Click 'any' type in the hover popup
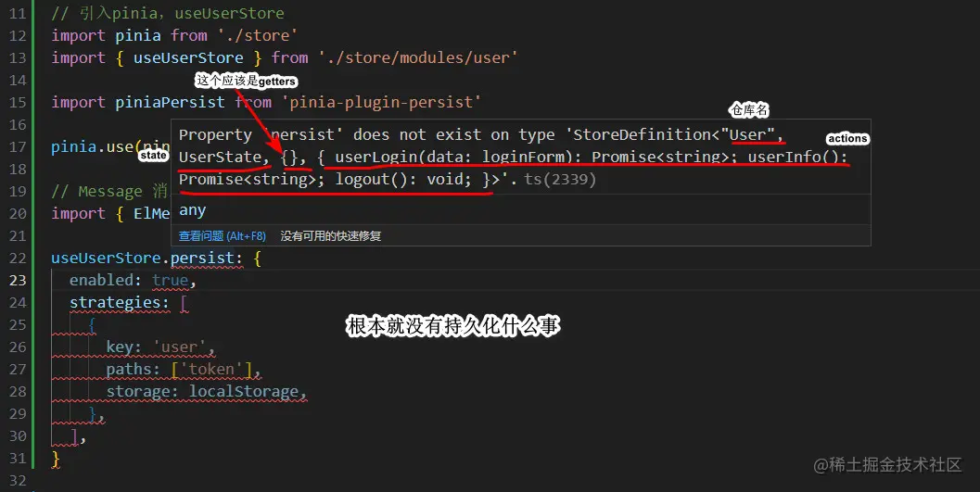 click(x=193, y=210)
